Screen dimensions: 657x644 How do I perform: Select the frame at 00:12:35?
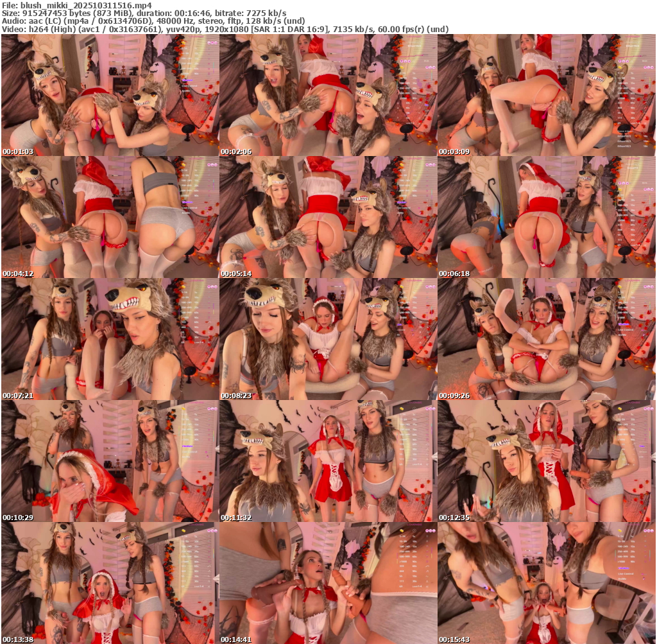(547, 461)
